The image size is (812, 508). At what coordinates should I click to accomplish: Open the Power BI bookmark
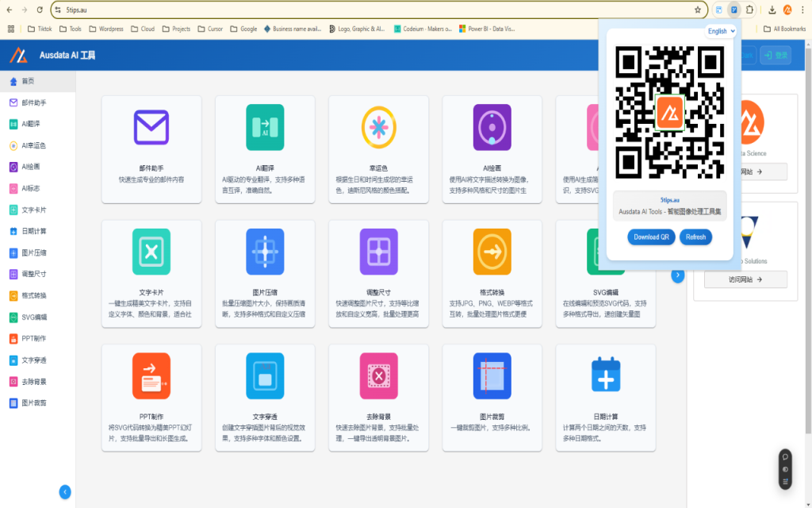[x=487, y=29]
